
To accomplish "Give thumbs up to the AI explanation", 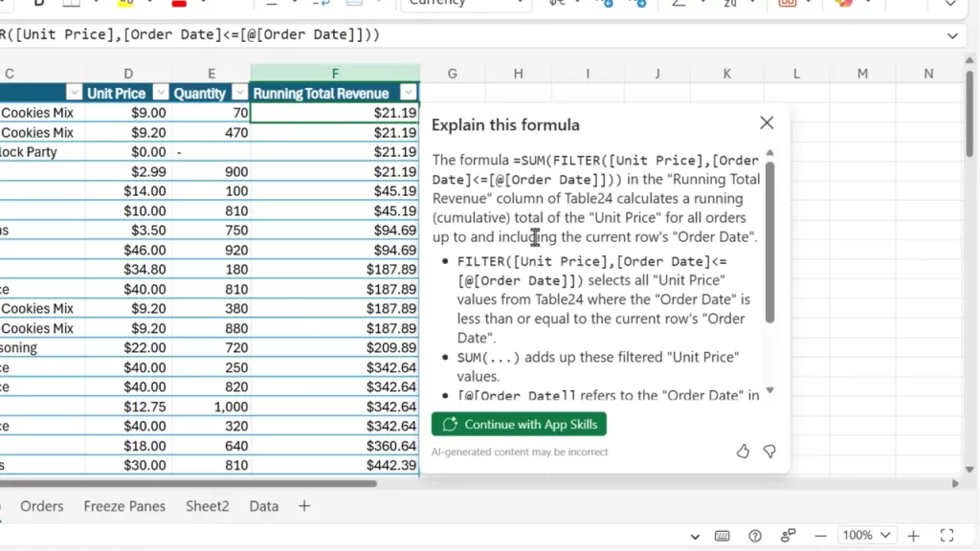I will 743,451.
